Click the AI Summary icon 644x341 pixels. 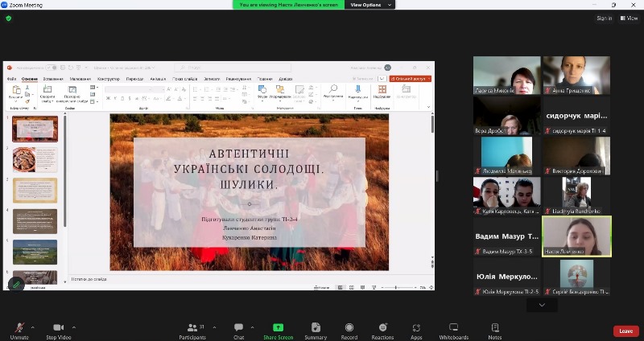[316, 328]
